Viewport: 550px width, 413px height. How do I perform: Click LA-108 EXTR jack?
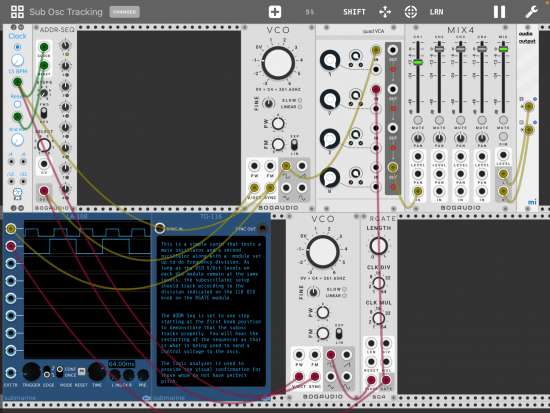pyautogui.click(x=11, y=373)
